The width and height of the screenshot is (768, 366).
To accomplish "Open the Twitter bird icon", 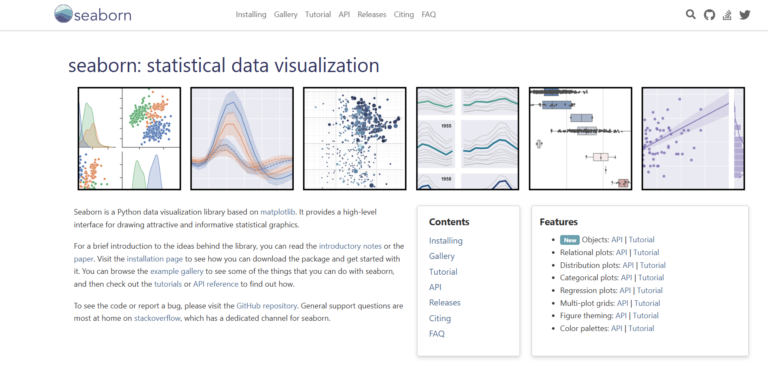I will [745, 15].
